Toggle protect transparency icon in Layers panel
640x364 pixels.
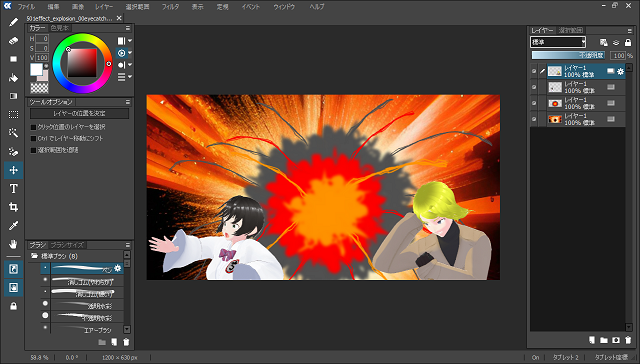[x=604, y=42]
